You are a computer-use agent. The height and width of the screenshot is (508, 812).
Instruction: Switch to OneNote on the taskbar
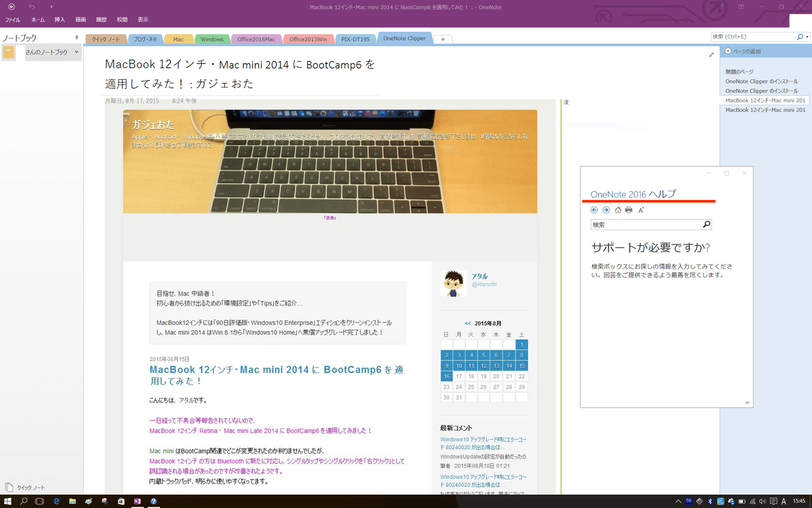137,501
